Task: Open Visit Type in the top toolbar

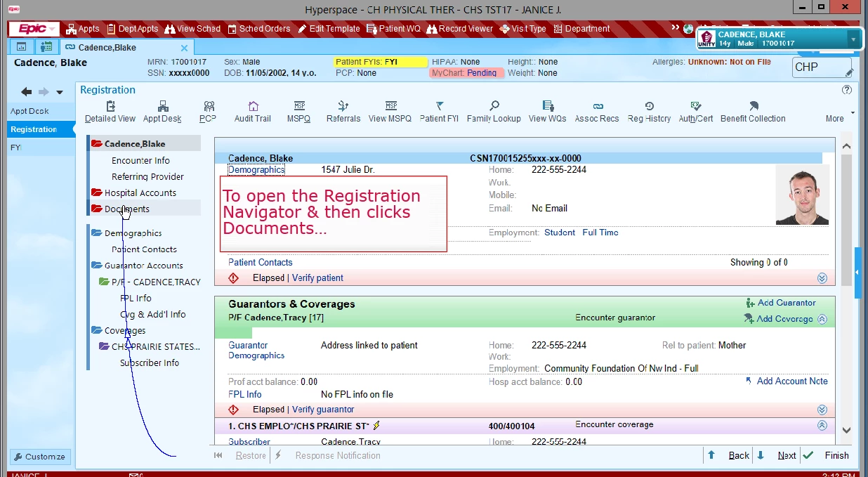Action: (523, 29)
